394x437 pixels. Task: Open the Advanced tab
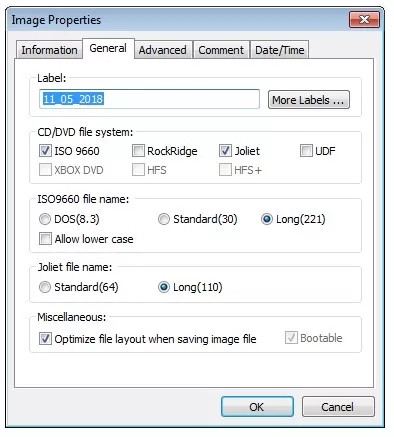[x=163, y=50]
